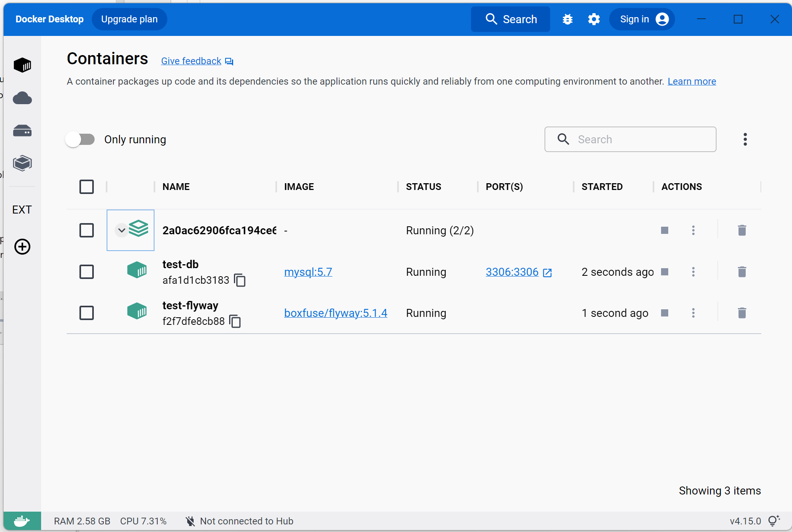The height and width of the screenshot is (532, 792).
Task: Toggle the Only running switch
Action: (x=80, y=139)
